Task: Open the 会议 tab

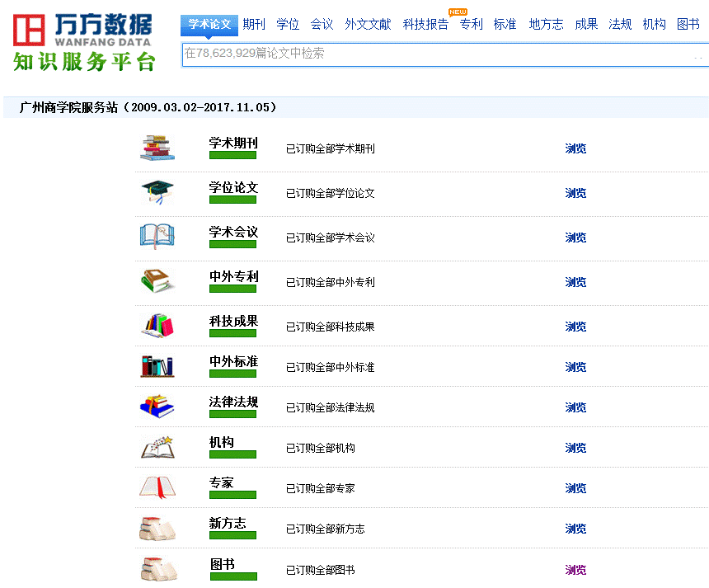Action: point(322,24)
